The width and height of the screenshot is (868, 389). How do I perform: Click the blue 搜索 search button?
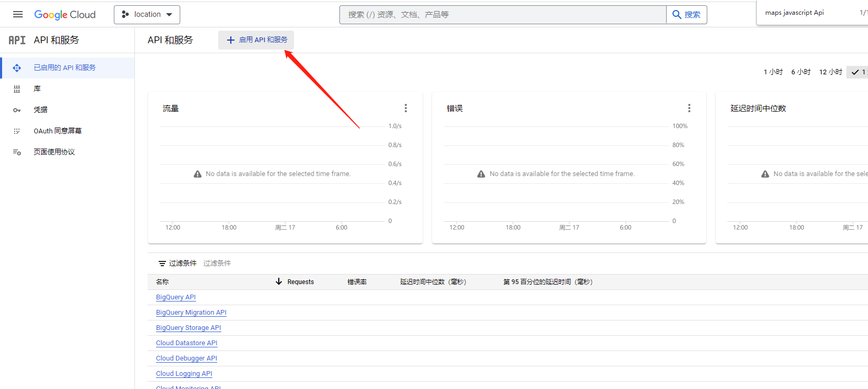(687, 15)
